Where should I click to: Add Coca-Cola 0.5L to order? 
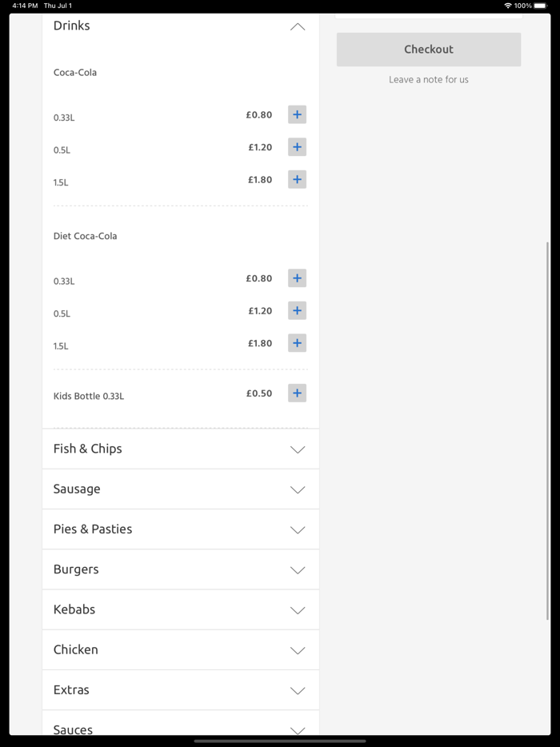point(297,147)
